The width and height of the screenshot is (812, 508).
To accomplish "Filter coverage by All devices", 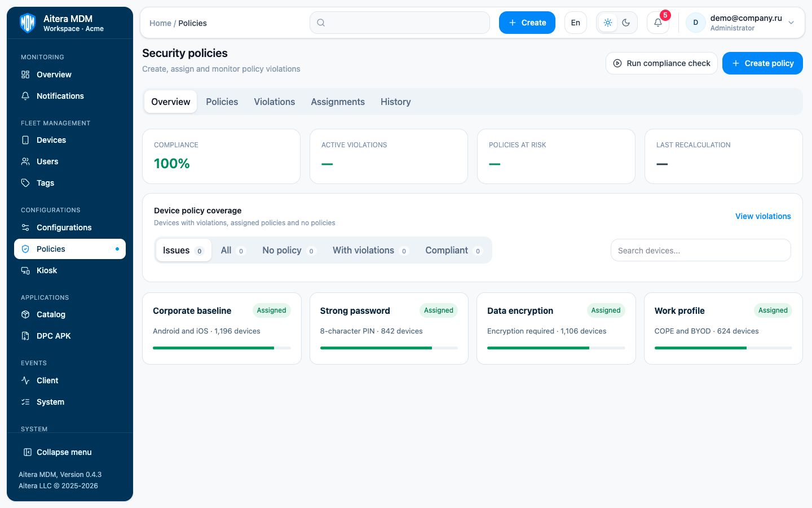I will pyautogui.click(x=233, y=250).
